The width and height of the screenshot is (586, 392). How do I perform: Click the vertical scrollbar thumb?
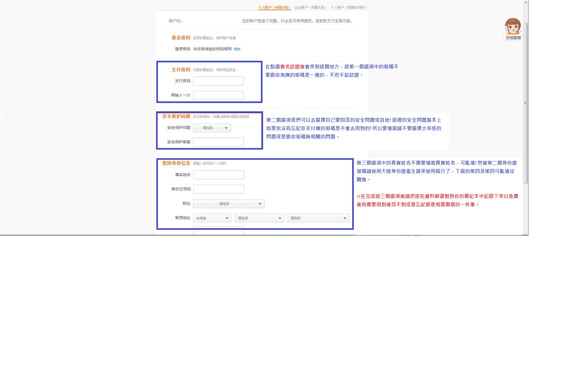point(526,103)
